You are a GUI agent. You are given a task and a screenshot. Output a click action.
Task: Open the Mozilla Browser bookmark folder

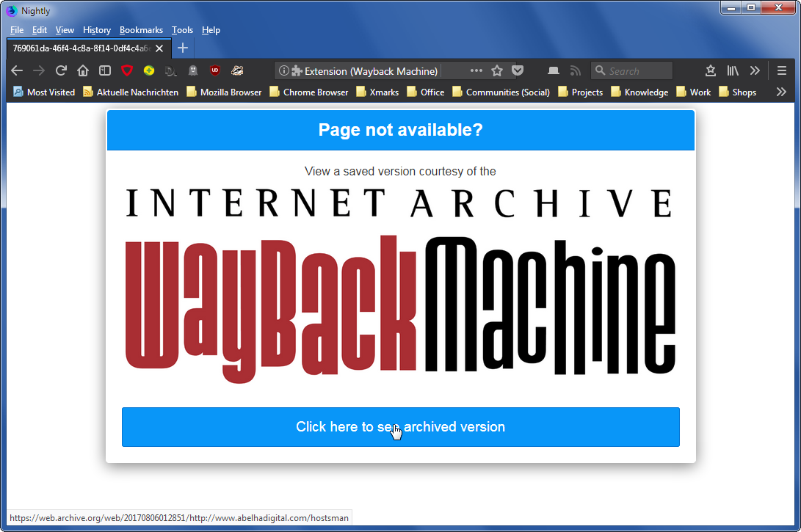coord(224,92)
